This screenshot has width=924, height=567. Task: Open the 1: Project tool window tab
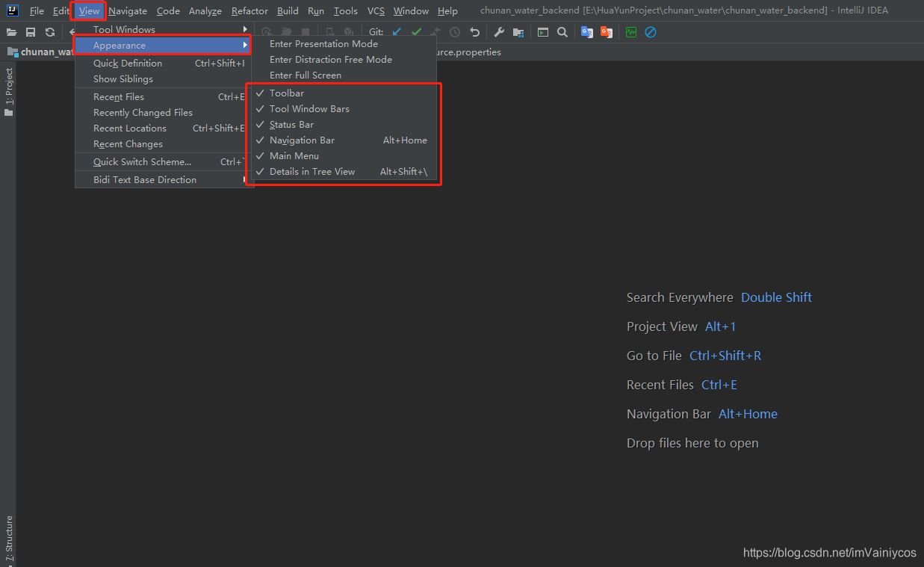tap(8, 92)
